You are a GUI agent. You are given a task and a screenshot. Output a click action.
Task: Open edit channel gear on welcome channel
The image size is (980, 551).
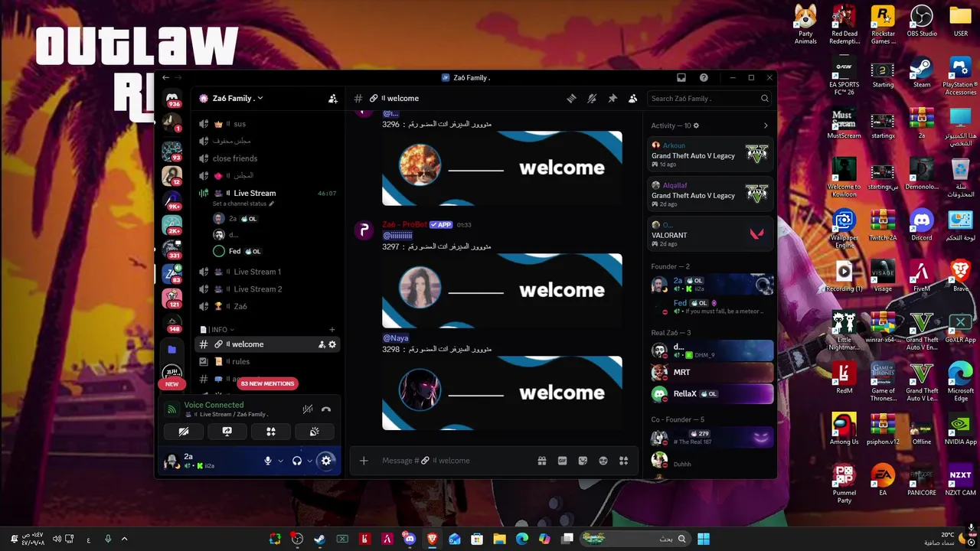(332, 344)
